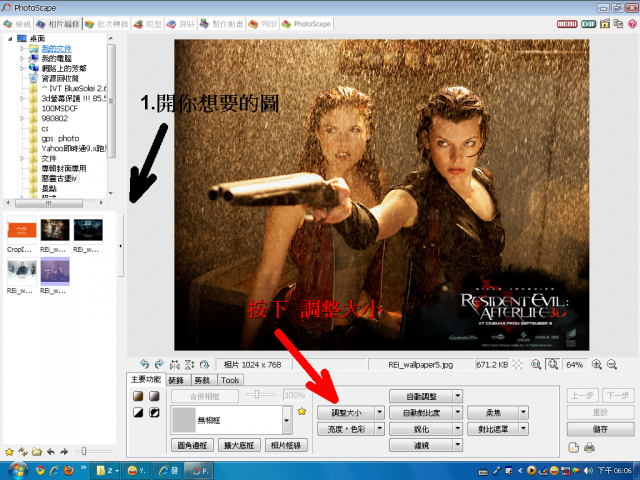The height and width of the screenshot is (480, 640).
Task: Click 調整大小 resize button
Action: coord(346,412)
